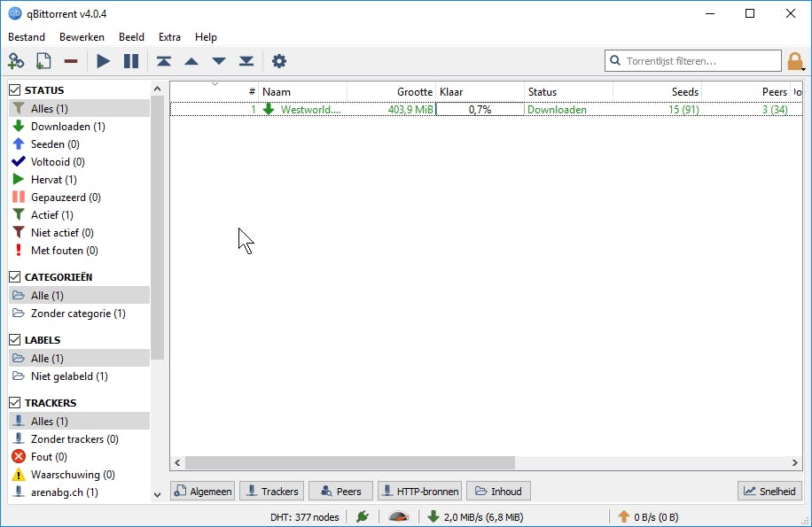The height and width of the screenshot is (527, 812).
Task: Click the red delete torrent icon
Action: 70,61
